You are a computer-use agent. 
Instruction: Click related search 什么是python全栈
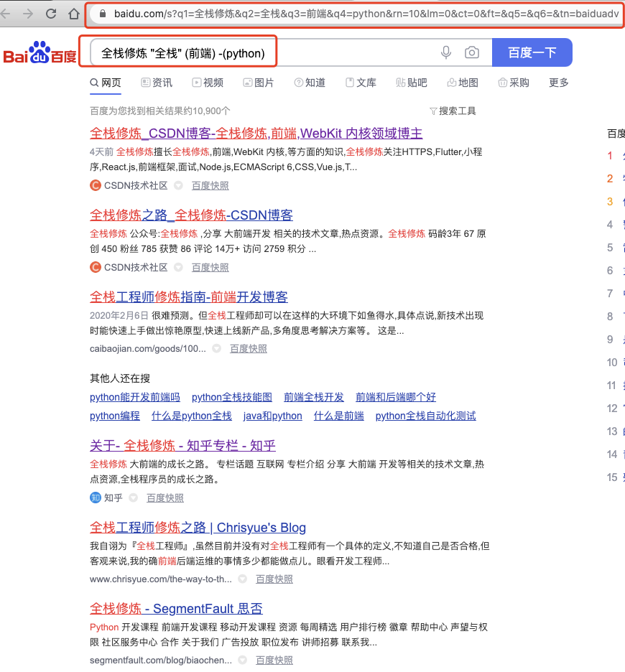[x=192, y=416]
